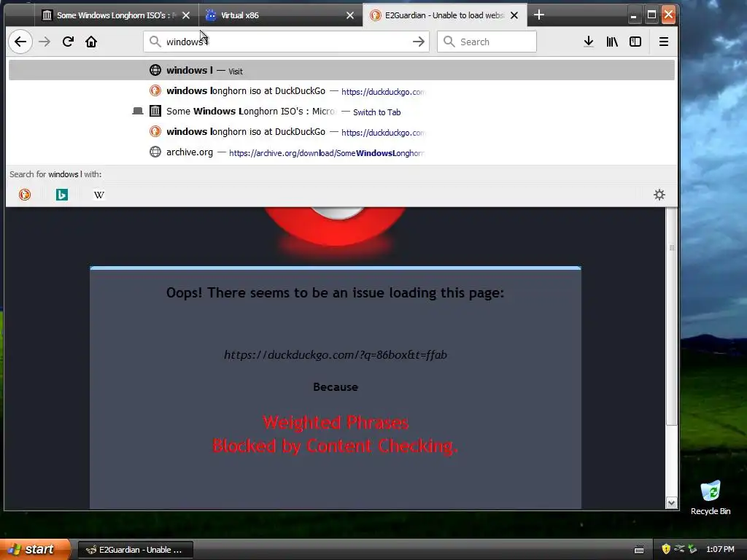Click the magnifier icon in the address bar
The width and height of the screenshot is (747, 560).
click(x=155, y=42)
